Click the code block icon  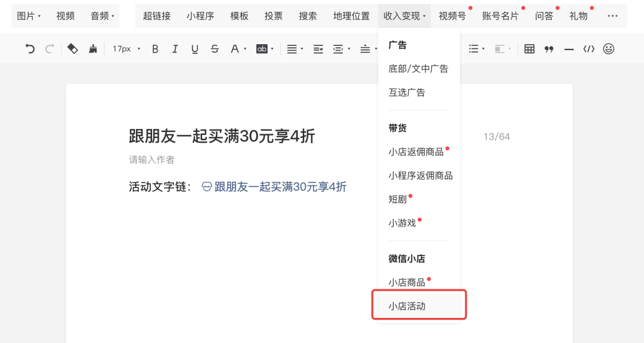(589, 49)
